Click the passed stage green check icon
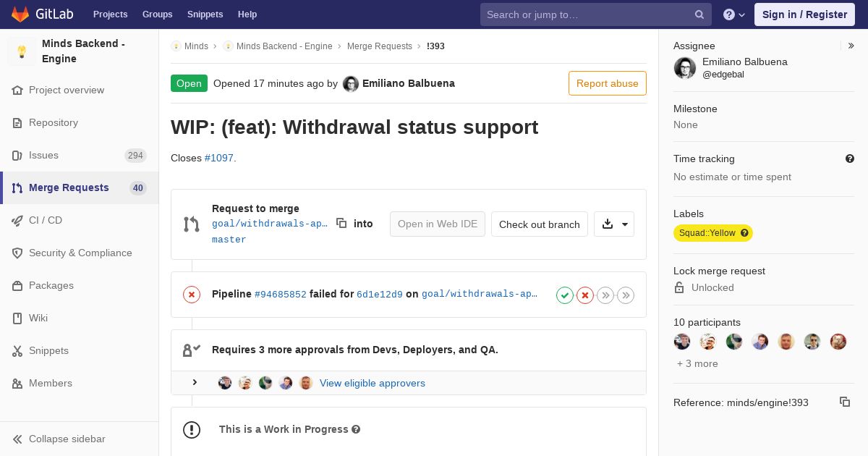Viewport: 868px width, 456px height. click(565, 295)
